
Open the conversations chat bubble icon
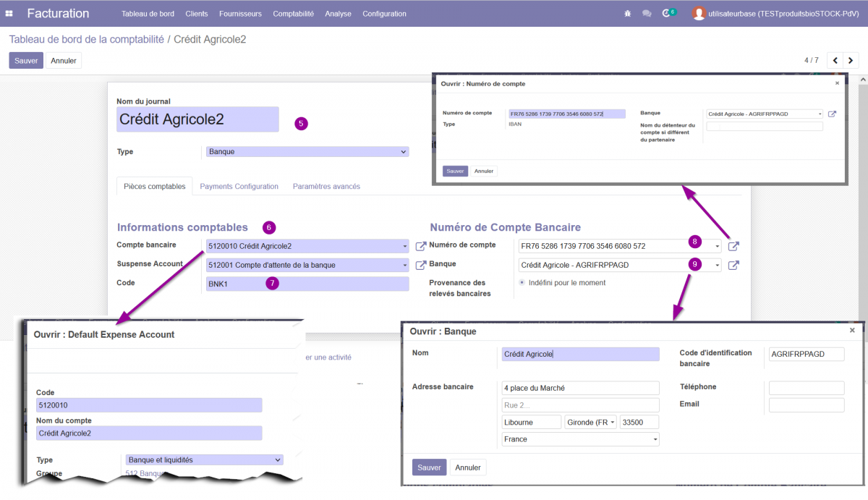point(647,14)
